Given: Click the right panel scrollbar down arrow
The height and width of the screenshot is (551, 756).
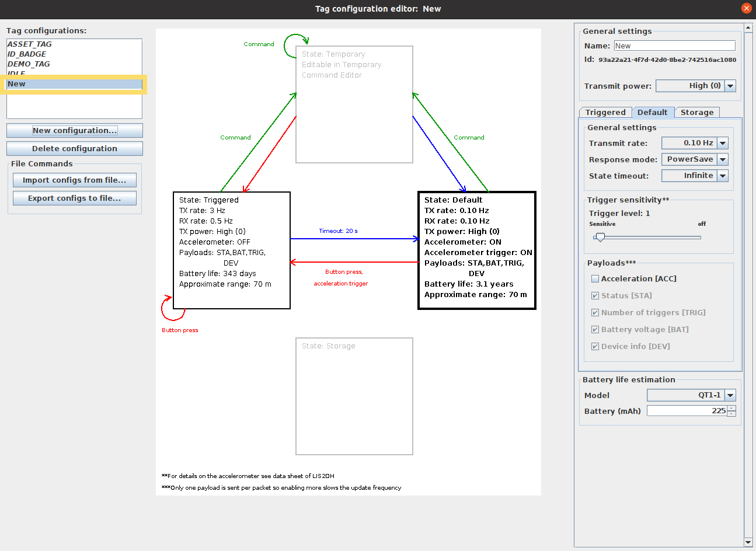Looking at the screenshot, I should tap(748, 542).
